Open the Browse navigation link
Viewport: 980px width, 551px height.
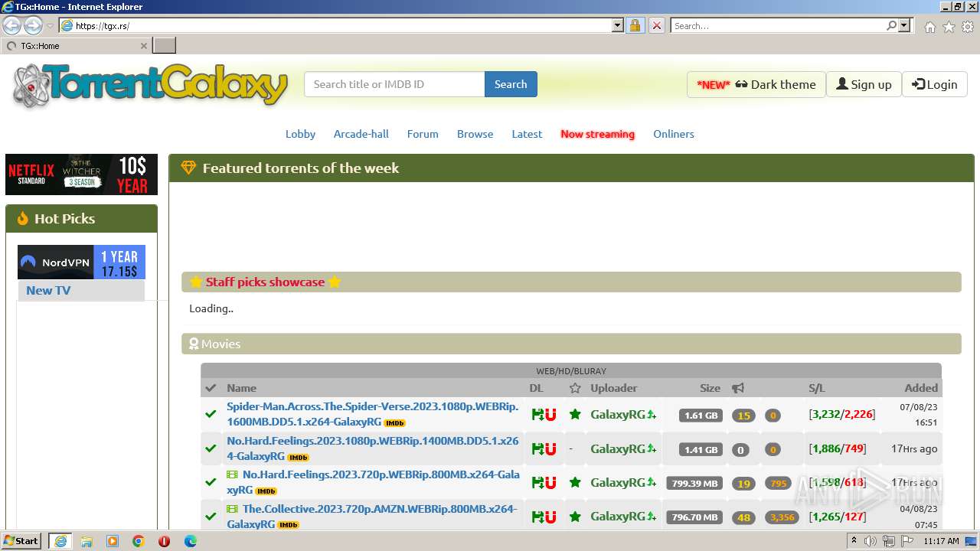[475, 134]
